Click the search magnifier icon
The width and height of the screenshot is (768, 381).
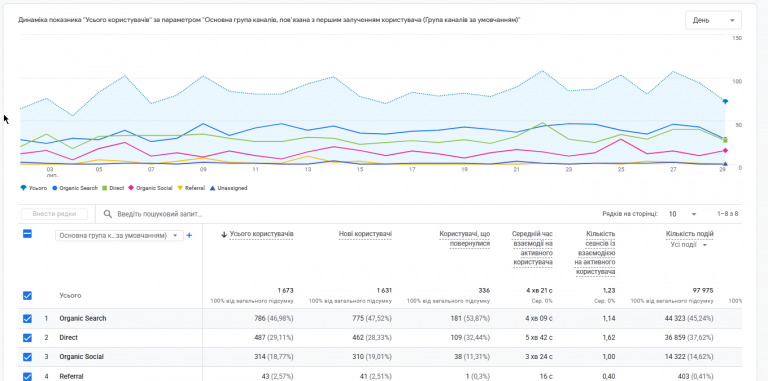107,214
